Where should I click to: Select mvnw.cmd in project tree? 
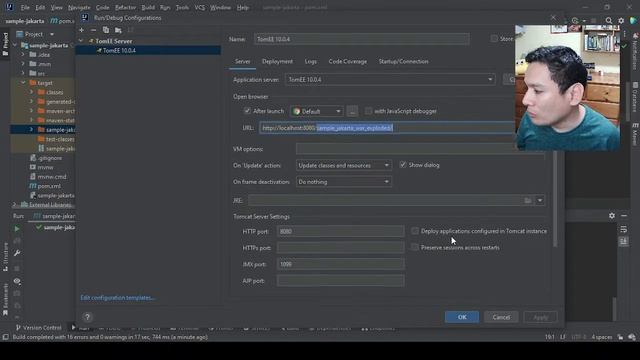51,177
